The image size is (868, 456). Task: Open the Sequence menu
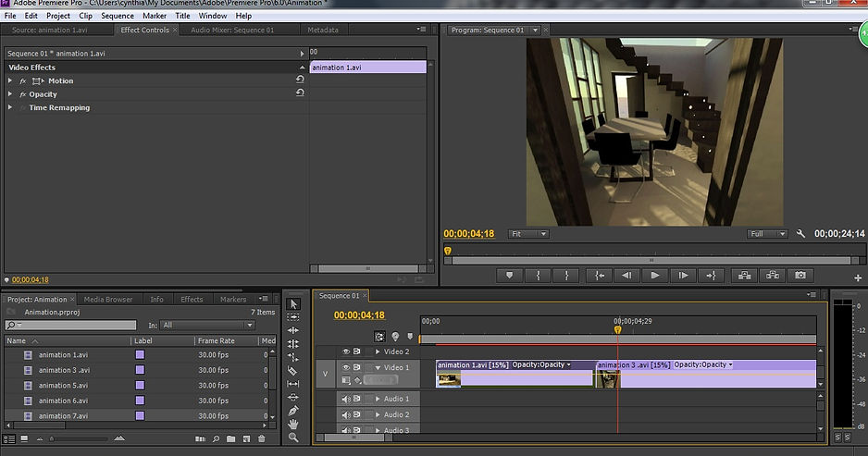117,16
